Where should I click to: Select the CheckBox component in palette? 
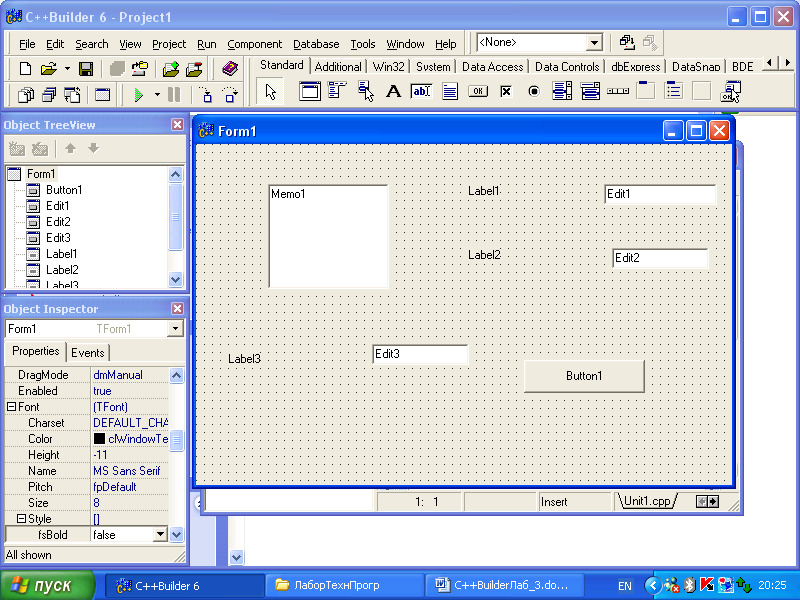[x=506, y=92]
